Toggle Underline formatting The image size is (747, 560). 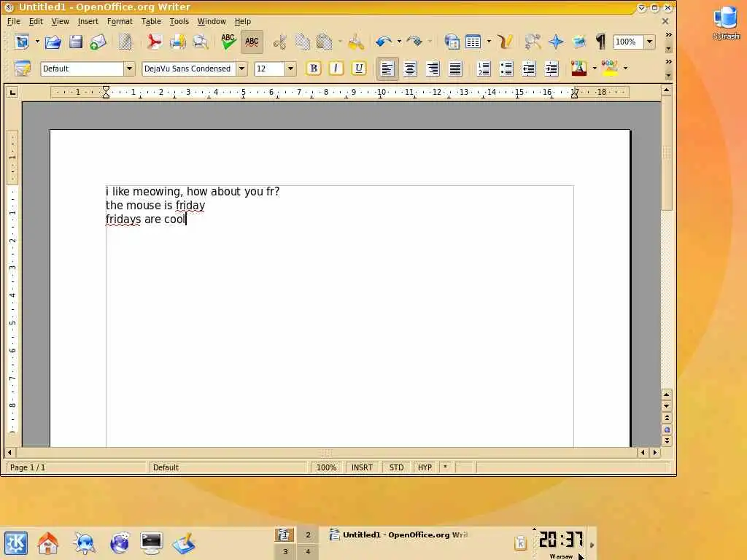point(359,69)
